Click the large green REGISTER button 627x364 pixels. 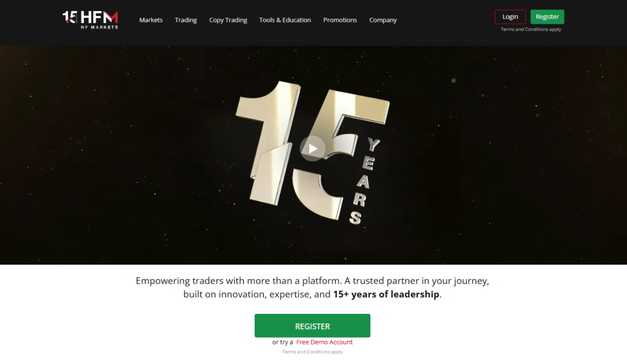312,325
